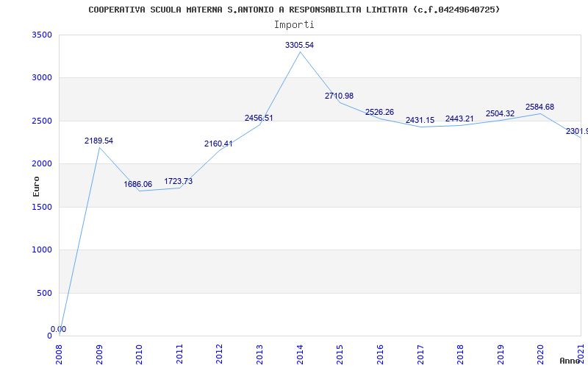Click the 0 y-axis tick
This screenshot has width=588, height=368.
pyautogui.click(x=49, y=336)
